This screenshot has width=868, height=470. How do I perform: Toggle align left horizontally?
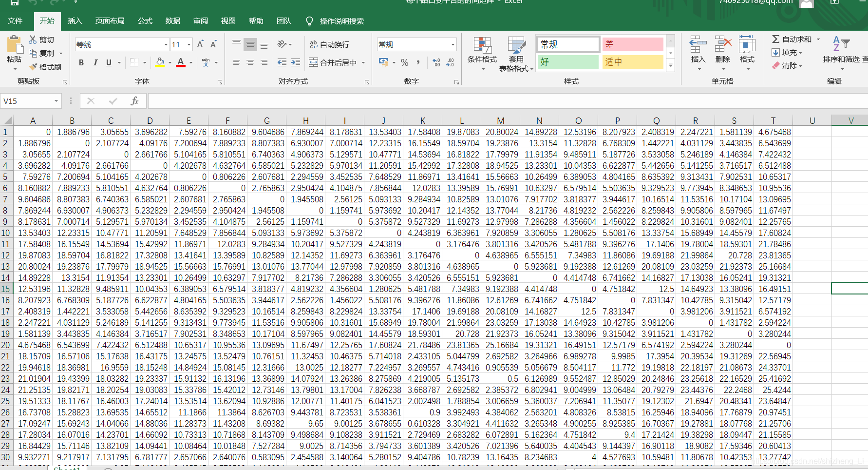[x=237, y=62]
